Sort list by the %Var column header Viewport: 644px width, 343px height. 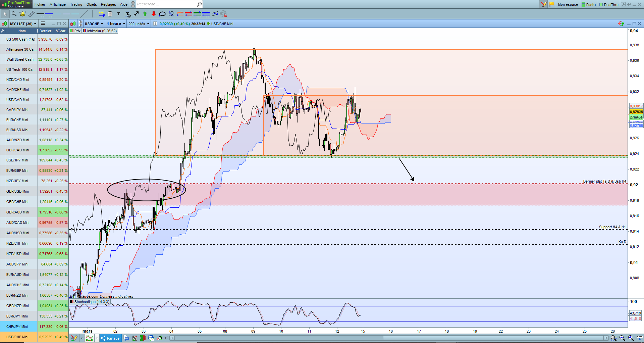coord(61,31)
